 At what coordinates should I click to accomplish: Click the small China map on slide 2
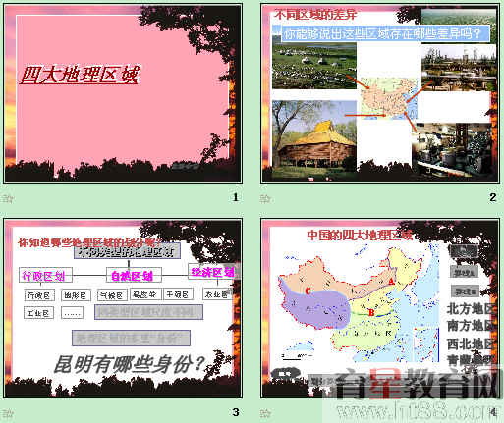[x=389, y=98]
